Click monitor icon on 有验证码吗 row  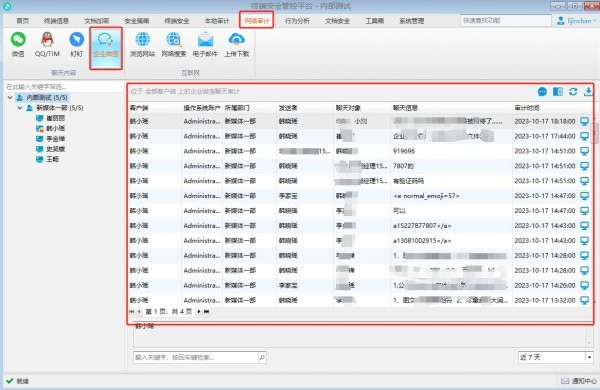click(x=584, y=181)
